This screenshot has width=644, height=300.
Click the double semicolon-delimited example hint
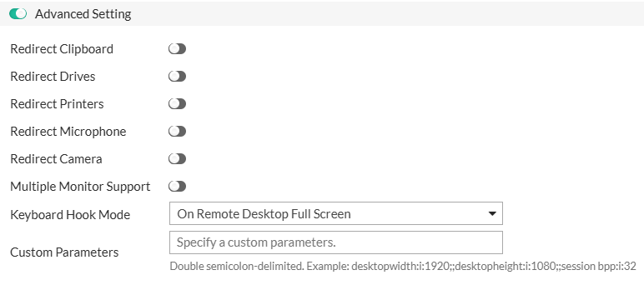[403, 267]
